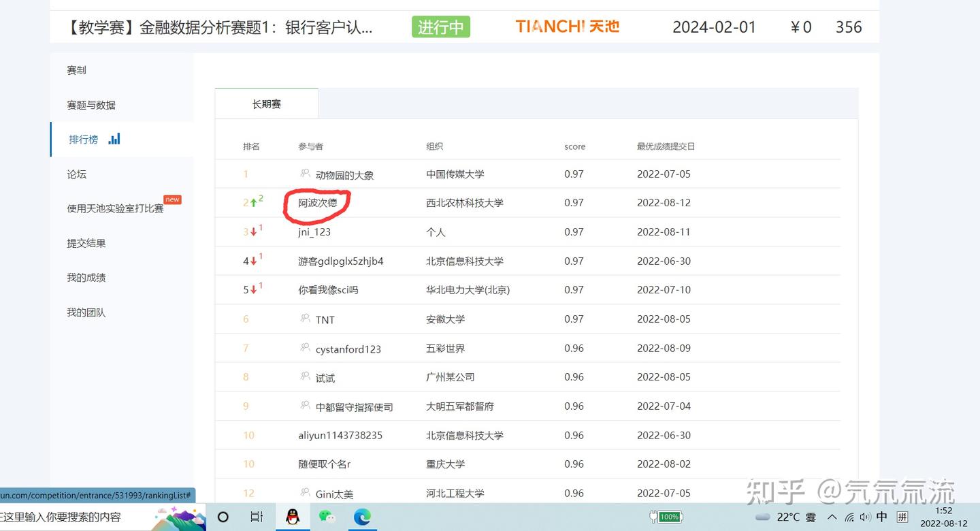Launch Microsoft Edge from taskbar

(x=361, y=517)
